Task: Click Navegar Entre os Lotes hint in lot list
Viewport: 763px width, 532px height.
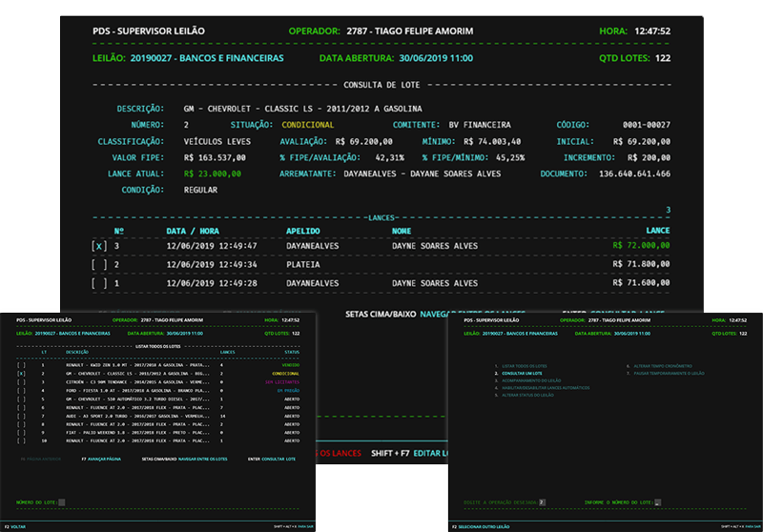Action: click(x=202, y=459)
